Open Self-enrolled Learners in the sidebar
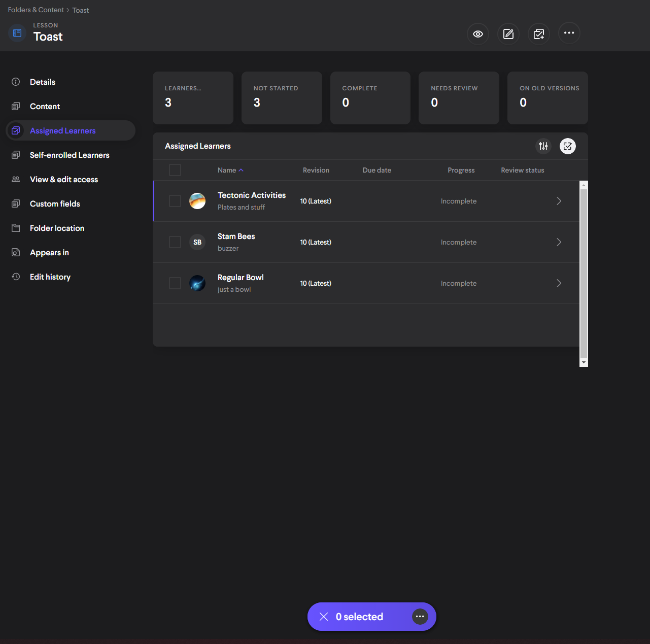650x644 pixels. pos(70,155)
